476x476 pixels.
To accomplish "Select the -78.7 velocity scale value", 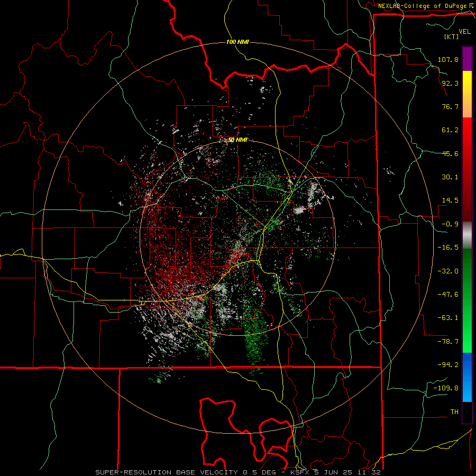I will (x=448, y=342).
